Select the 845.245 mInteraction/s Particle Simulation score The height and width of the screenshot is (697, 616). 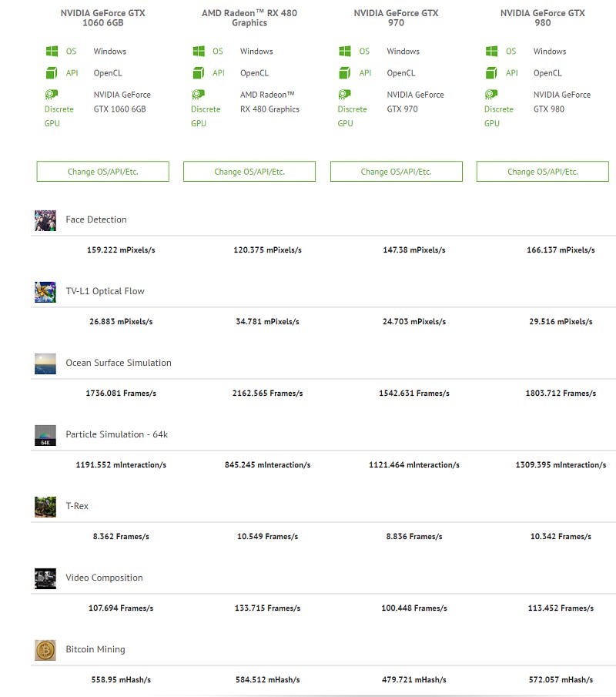point(267,464)
